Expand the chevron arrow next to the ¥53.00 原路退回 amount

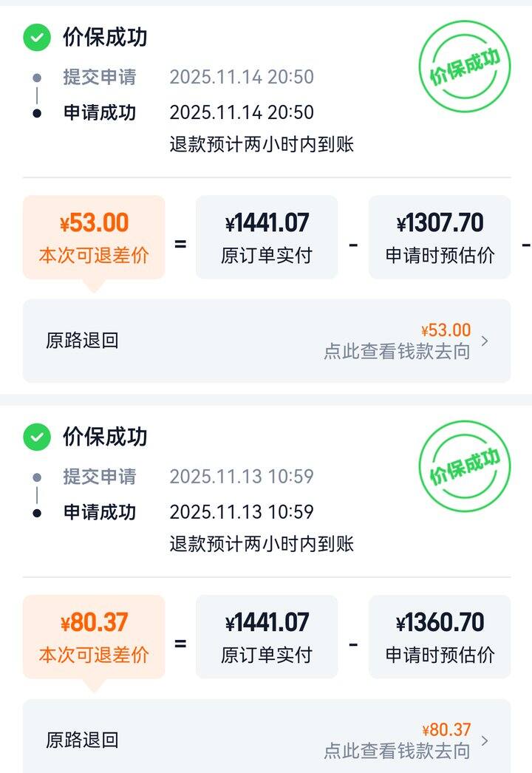[x=485, y=341]
